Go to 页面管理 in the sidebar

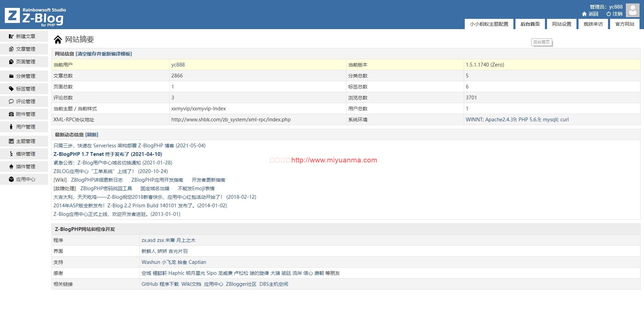tap(24, 62)
